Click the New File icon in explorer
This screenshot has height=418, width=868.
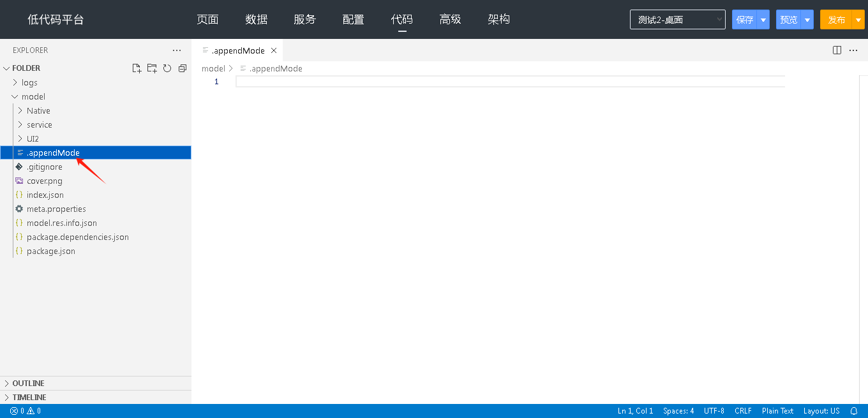click(x=137, y=68)
